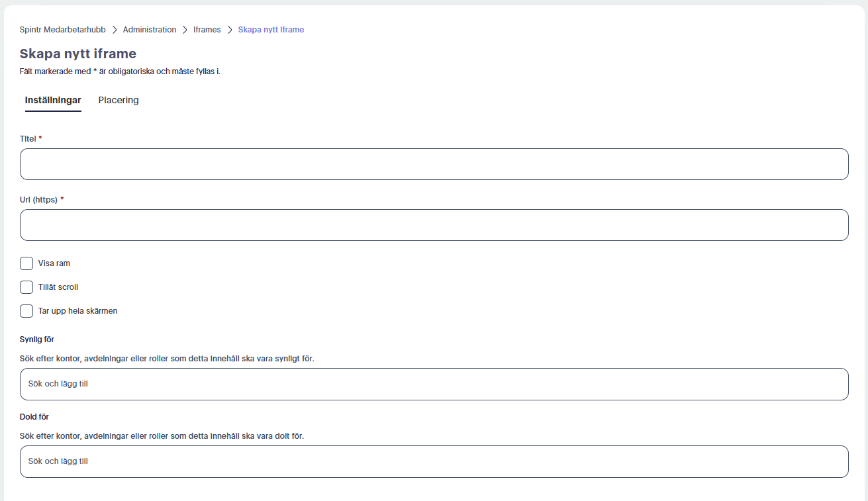The height and width of the screenshot is (501, 868).
Task: Click the Titel field label
Action: click(x=31, y=139)
